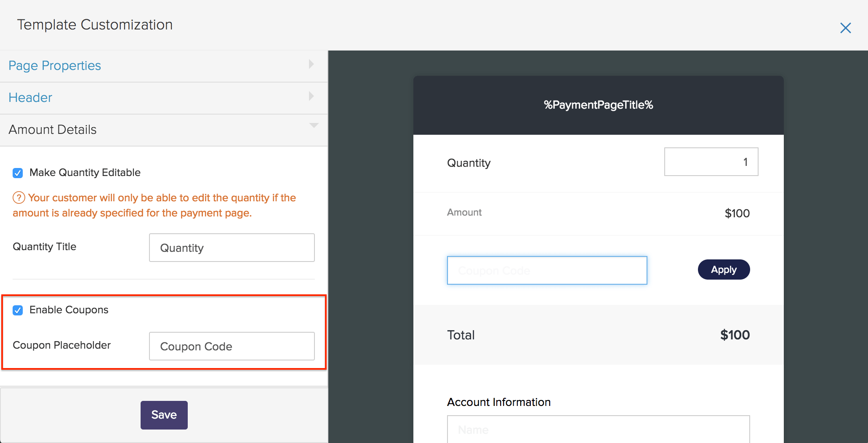Viewport: 868px width, 443px height.
Task: Edit the Coupon Placeholder text field
Action: click(x=232, y=346)
